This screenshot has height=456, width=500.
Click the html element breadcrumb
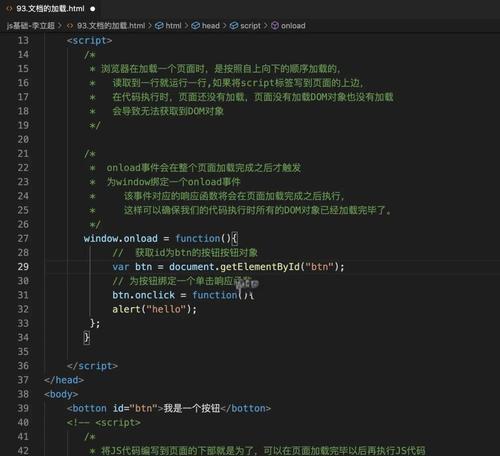(173, 26)
